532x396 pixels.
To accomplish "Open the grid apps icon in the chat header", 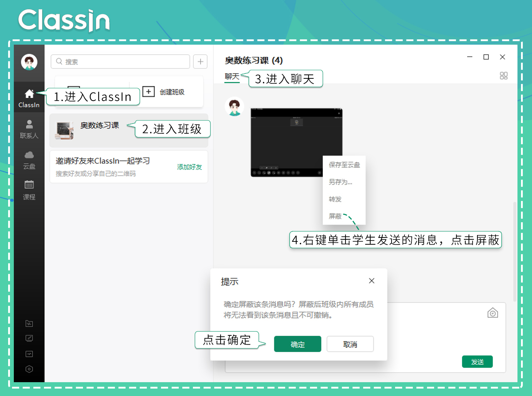I will click(504, 76).
